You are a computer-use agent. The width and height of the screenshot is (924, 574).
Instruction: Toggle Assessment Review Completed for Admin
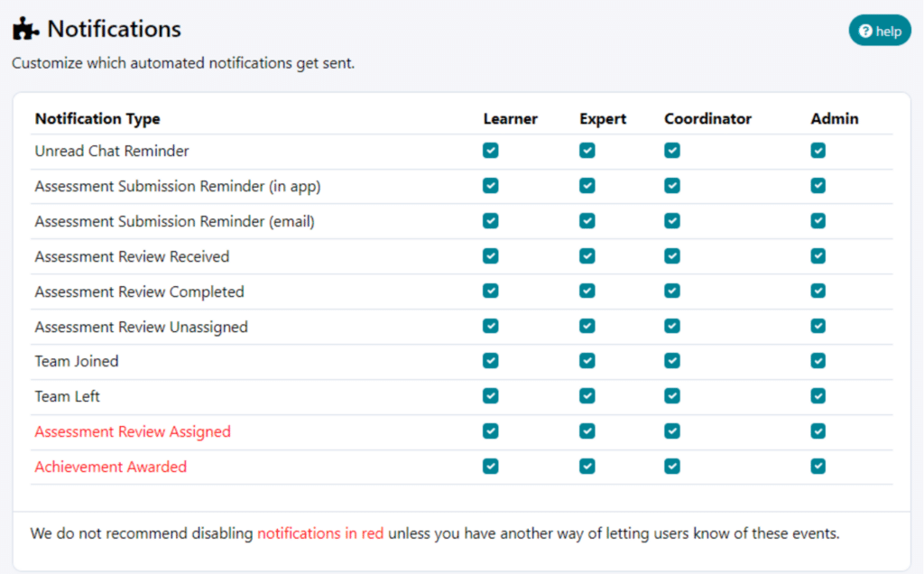[818, 291]
